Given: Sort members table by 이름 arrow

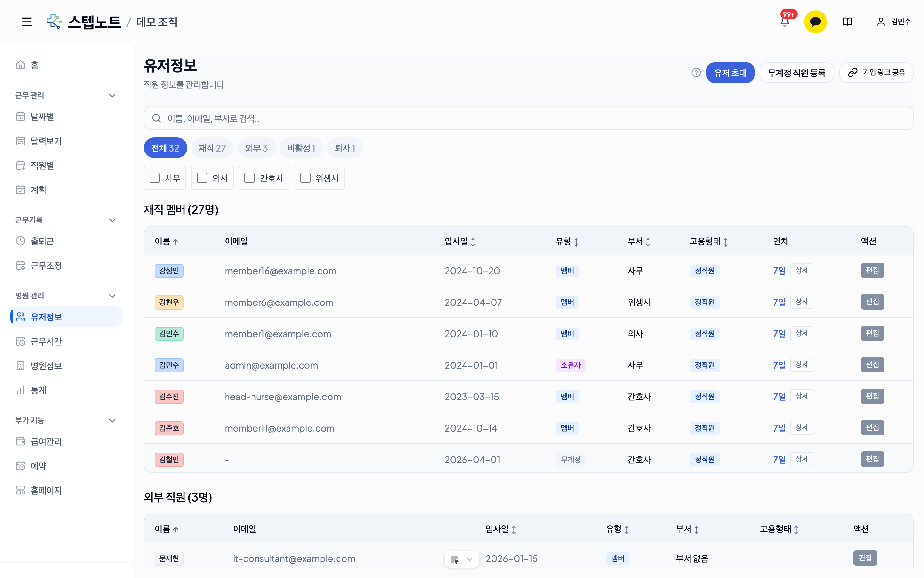Looking at the screenshot, I should pyautogui.click(x=175, y=241).
